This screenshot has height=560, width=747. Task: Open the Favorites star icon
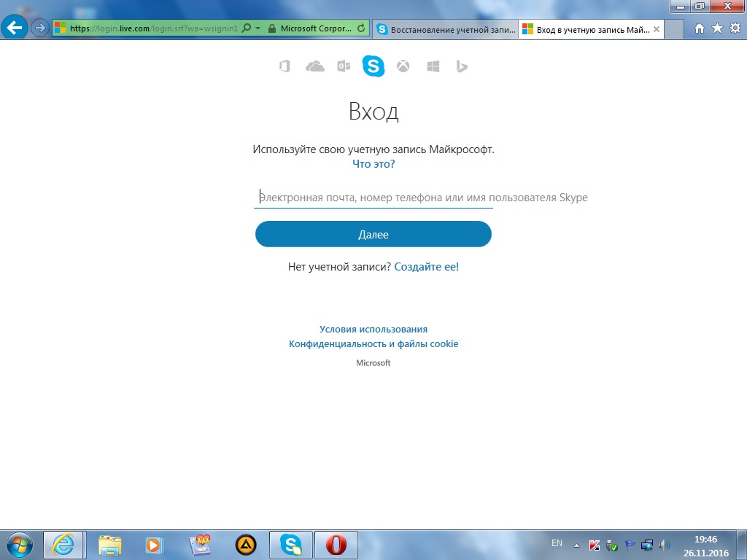[x=717, y=28]
